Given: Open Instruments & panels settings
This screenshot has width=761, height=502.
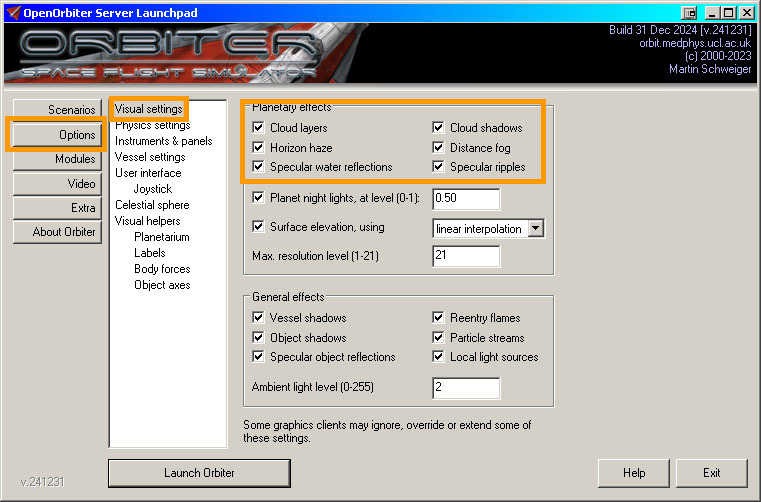Looking at the screenshot, I should click(164, 141).
